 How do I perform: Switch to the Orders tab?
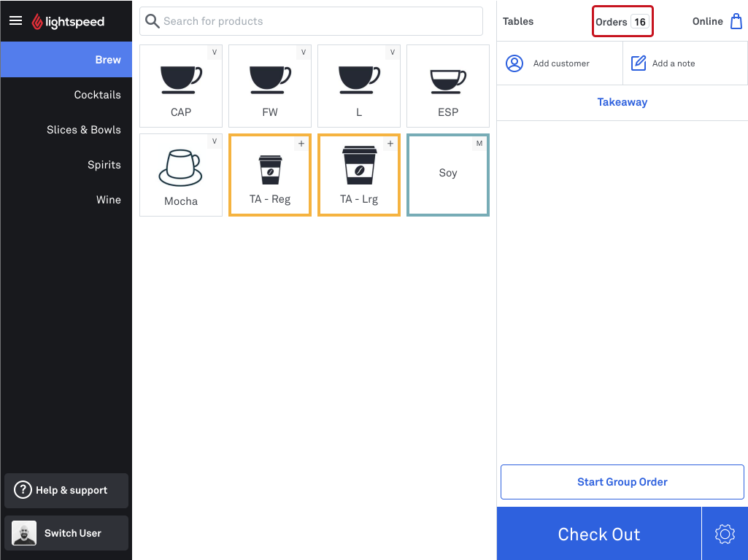622,21
